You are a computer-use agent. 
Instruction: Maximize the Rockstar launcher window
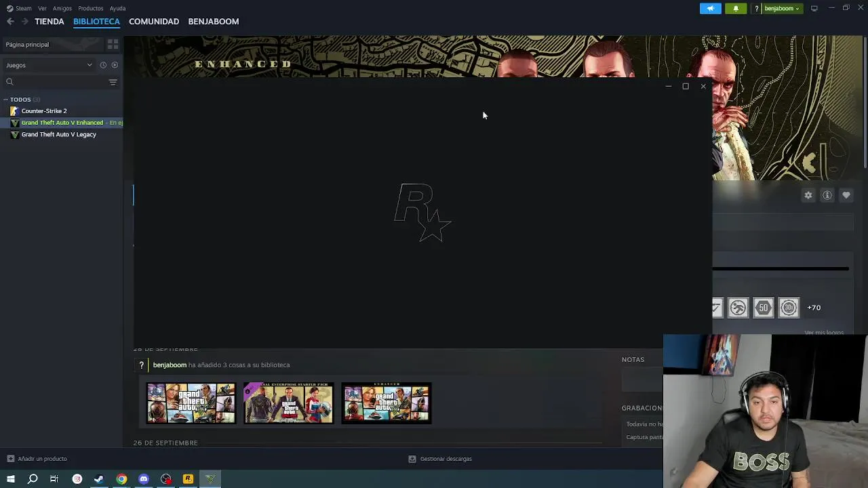coord(686,86)
